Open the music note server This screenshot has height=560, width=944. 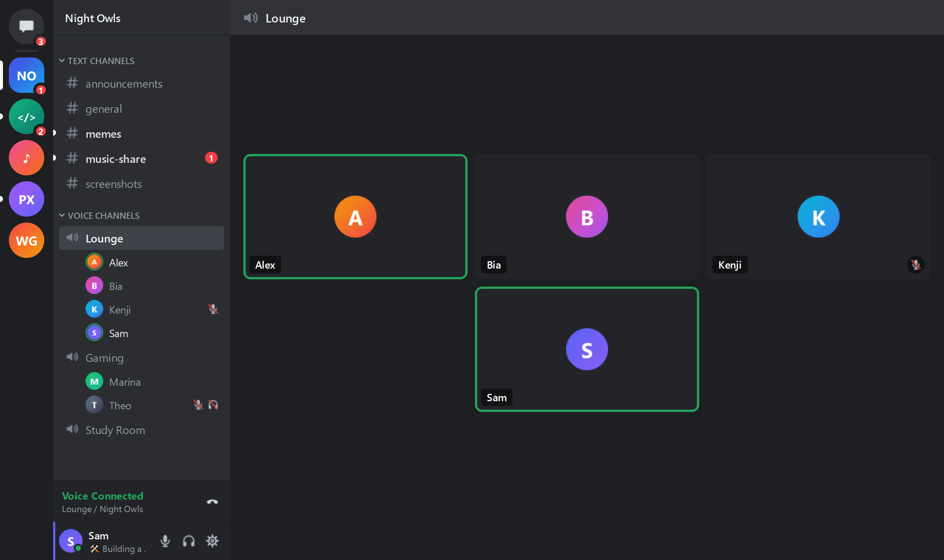click(x=27, y=158)
